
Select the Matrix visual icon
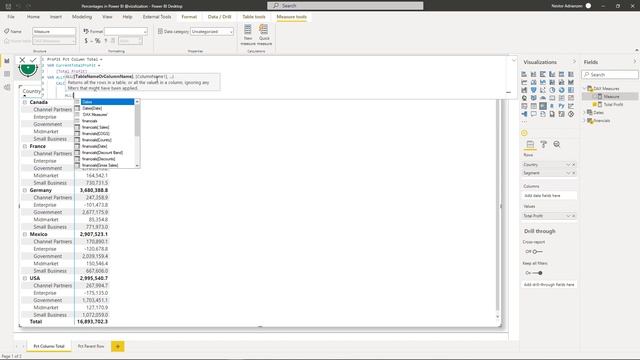coord(543,106)
